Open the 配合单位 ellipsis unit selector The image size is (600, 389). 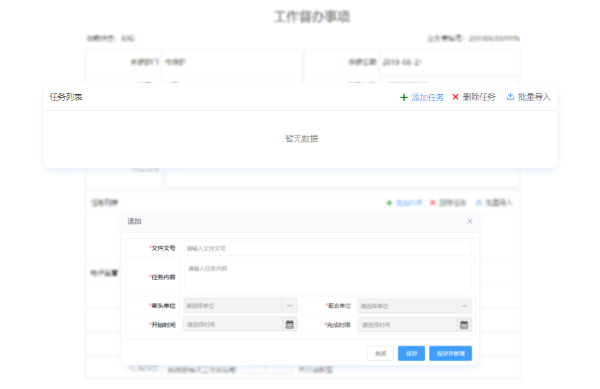pos(464,306)
